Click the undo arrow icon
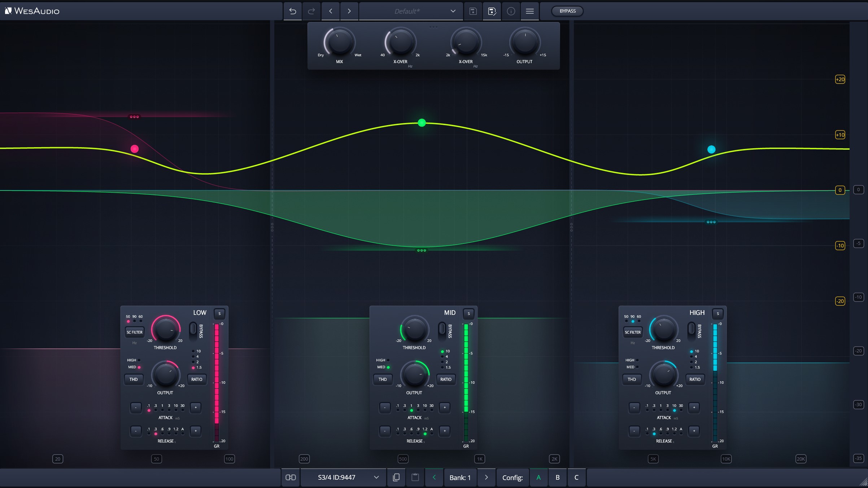Image resolution: width=868 pixels, height=488 pixels. (293, 11)
